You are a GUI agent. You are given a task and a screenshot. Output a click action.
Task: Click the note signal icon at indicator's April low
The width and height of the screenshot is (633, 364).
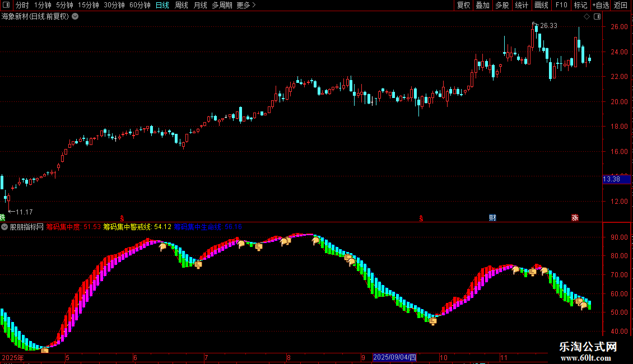click(x=45, y=351)
